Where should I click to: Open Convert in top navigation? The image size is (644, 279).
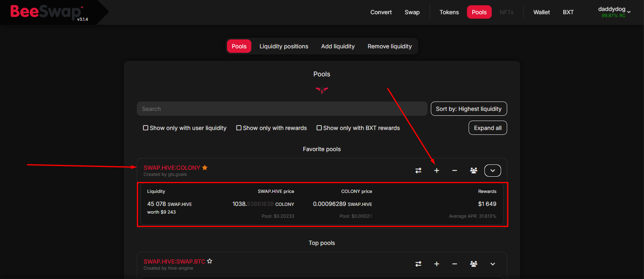[381, 12]
